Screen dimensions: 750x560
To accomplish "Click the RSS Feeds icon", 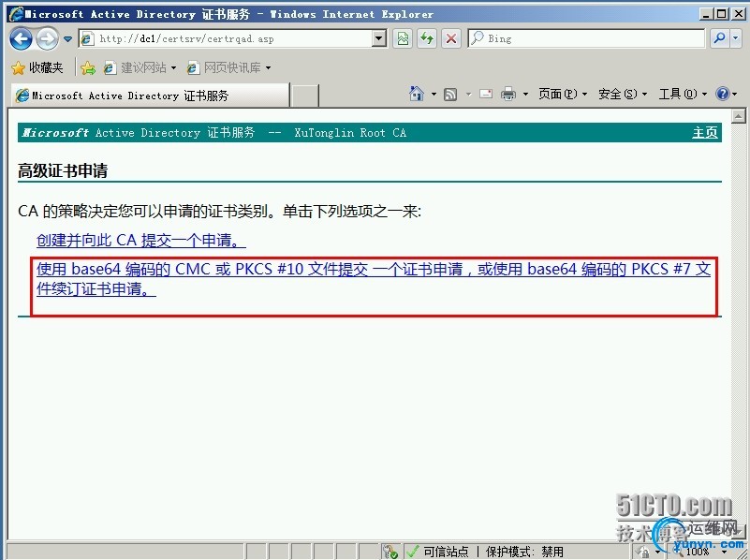I will tap(450, 95).
